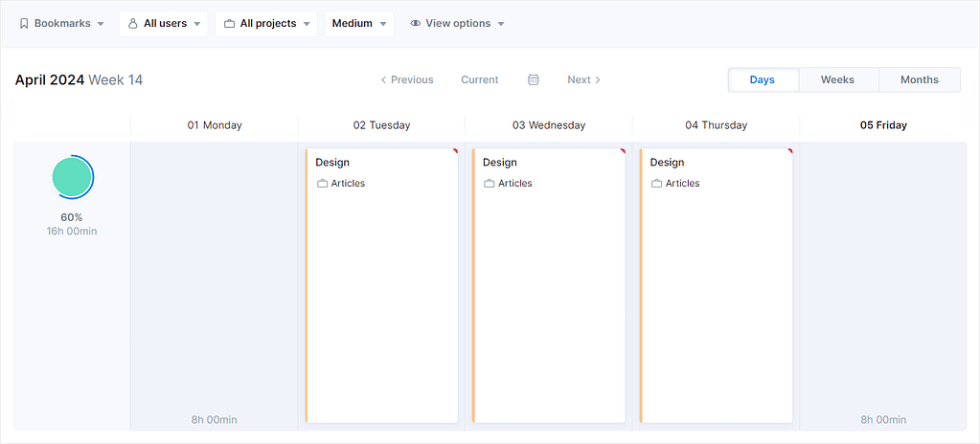
Task: Switch to the Weeks view
Action: coord(837,80)
